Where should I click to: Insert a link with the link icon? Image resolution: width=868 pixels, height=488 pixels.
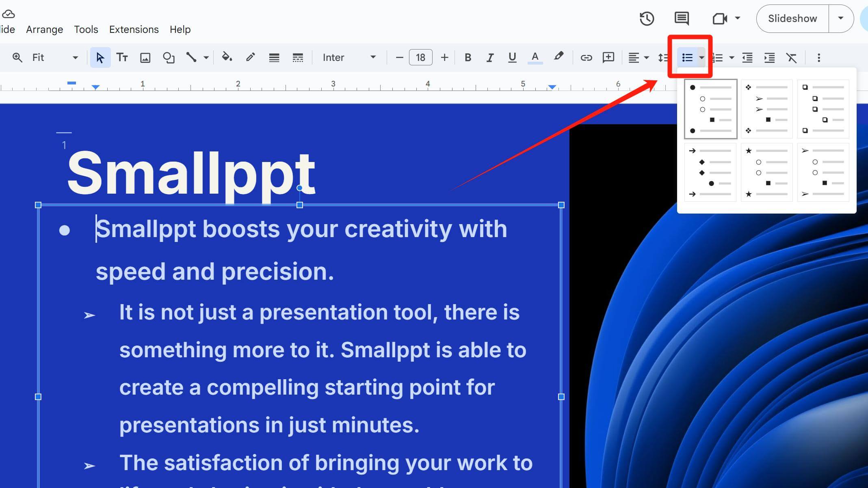click(x=586, y=58)
